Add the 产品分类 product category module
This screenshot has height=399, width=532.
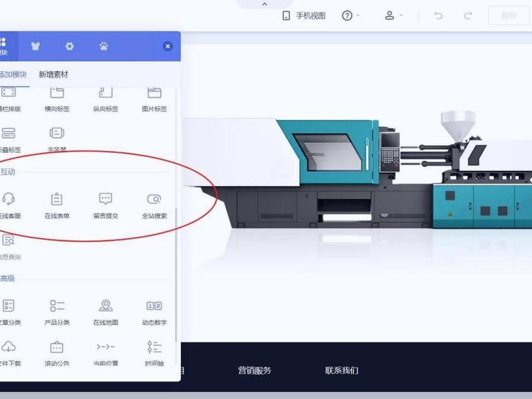pyautogui.click(x=57, y=313)
